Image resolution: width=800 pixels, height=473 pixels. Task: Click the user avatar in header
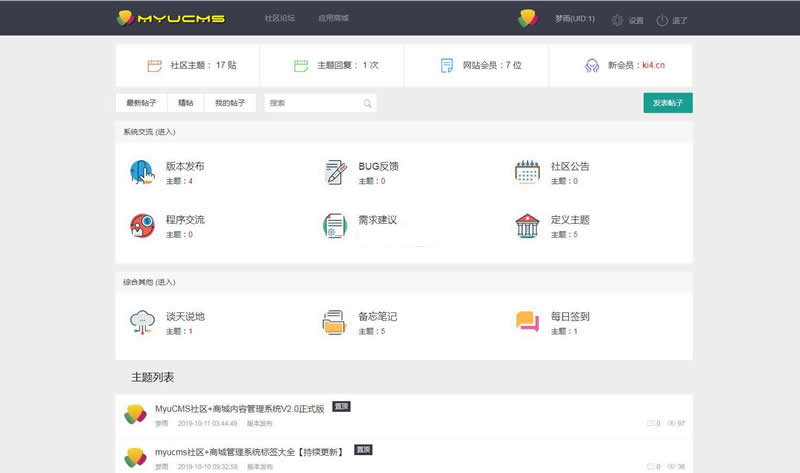[528, 18]
